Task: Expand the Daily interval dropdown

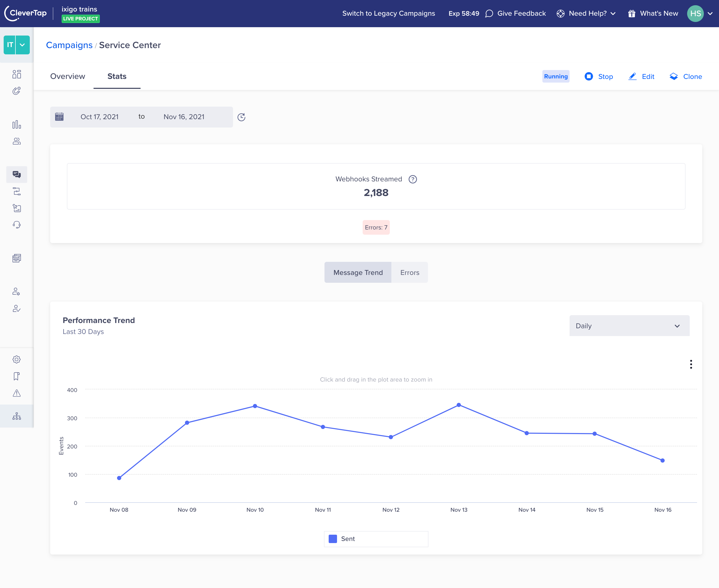Action: 629,326
